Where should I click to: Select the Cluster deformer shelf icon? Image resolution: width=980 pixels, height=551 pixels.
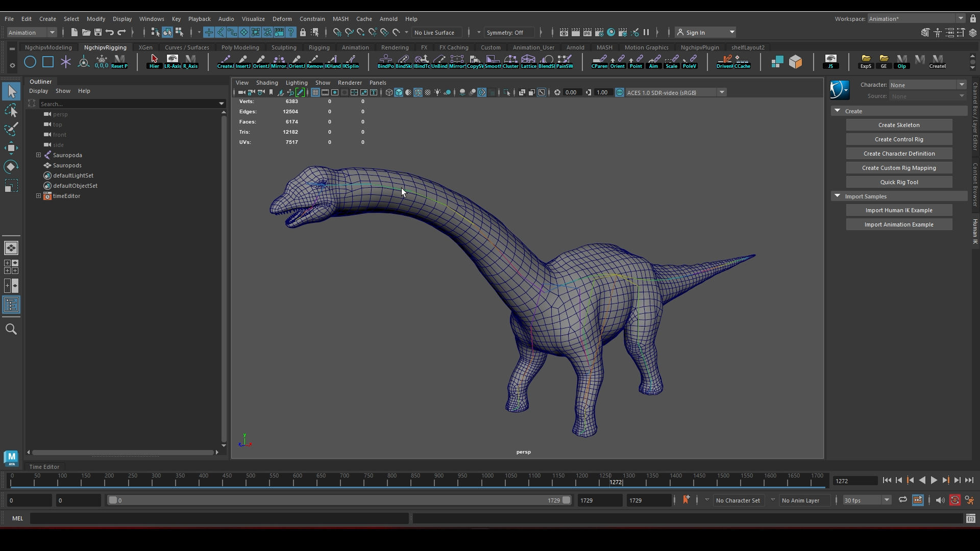click(510, 62)
